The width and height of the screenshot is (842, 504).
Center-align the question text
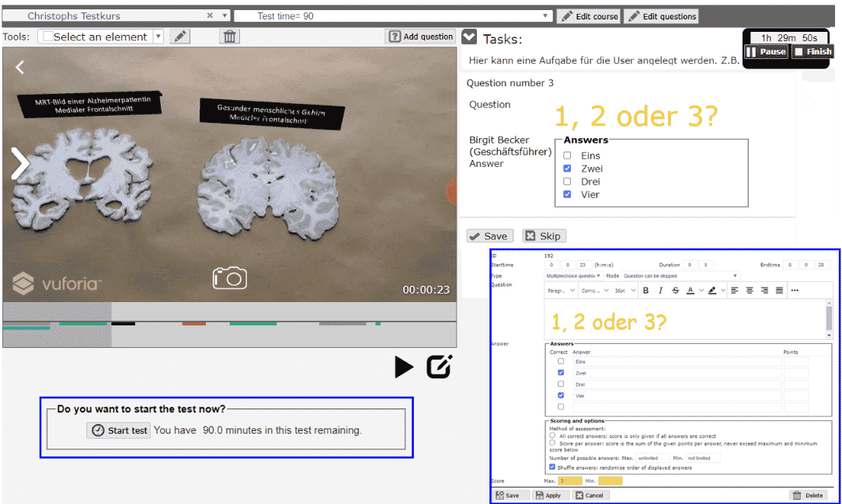750,290
